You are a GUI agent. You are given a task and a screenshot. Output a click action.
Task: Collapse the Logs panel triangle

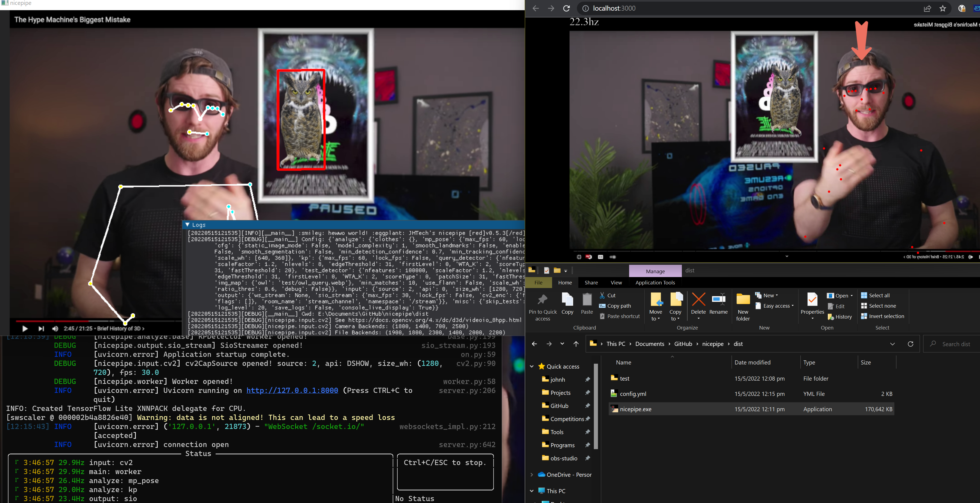(x=187, y=225)
